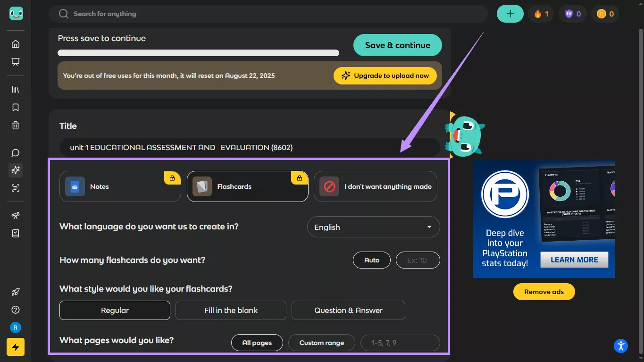
Task: Click the lightning bolt icon at bottom left
Action: (x=16, y=347)
